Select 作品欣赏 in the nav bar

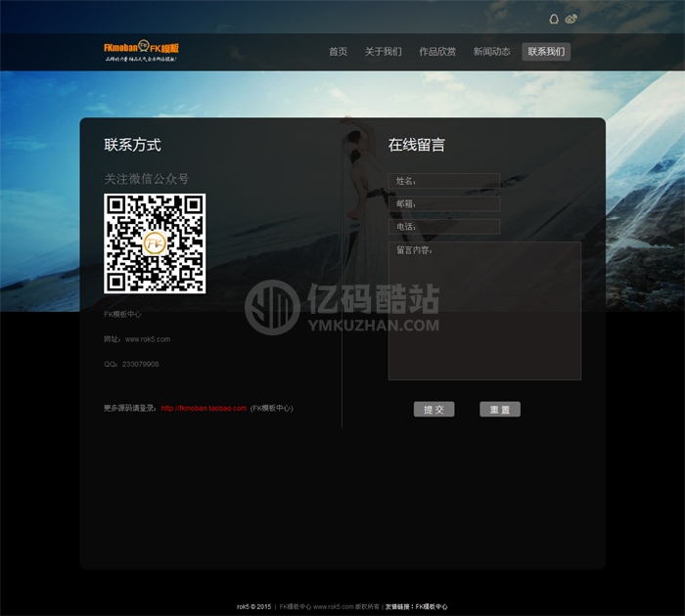(x=437, y=52)
